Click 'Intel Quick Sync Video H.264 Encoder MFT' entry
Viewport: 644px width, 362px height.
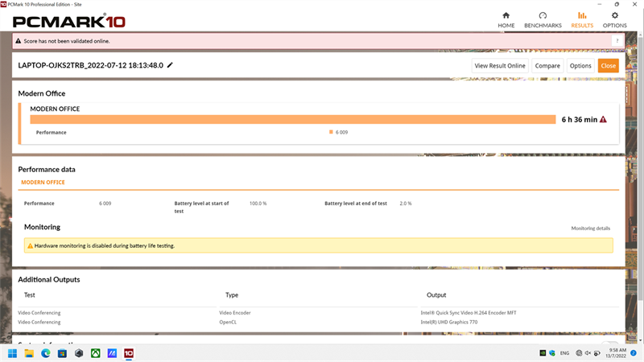point(469,313)
